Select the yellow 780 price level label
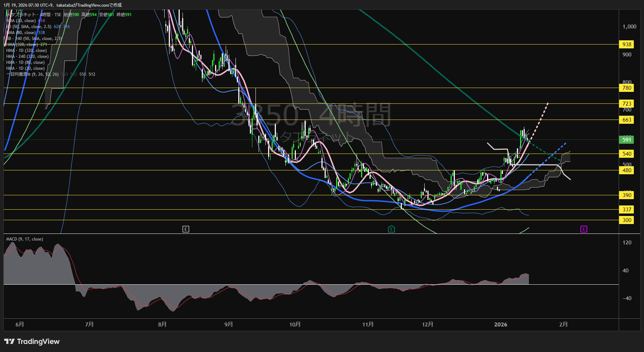 click(x=626, y=88)
